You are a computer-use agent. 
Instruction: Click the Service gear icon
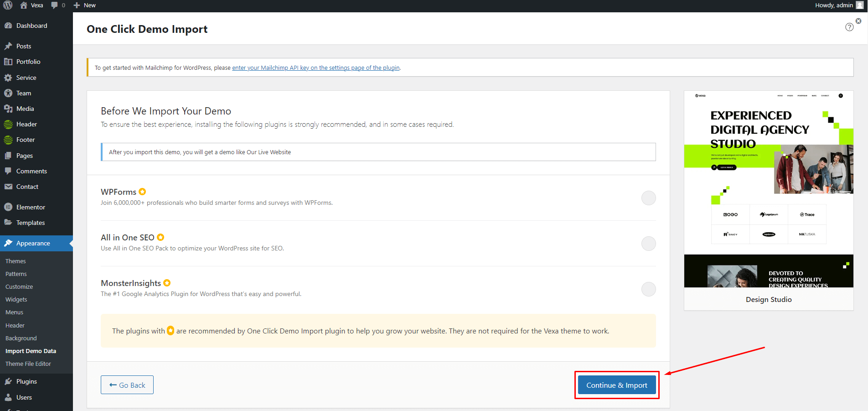8,78
